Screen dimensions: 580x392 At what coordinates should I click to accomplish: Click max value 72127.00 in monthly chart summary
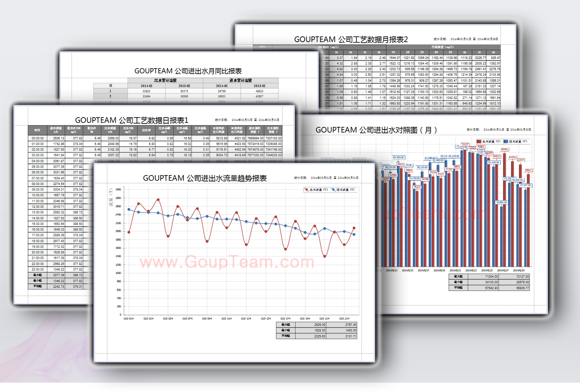pyautogui.click(x=522, y=277)
